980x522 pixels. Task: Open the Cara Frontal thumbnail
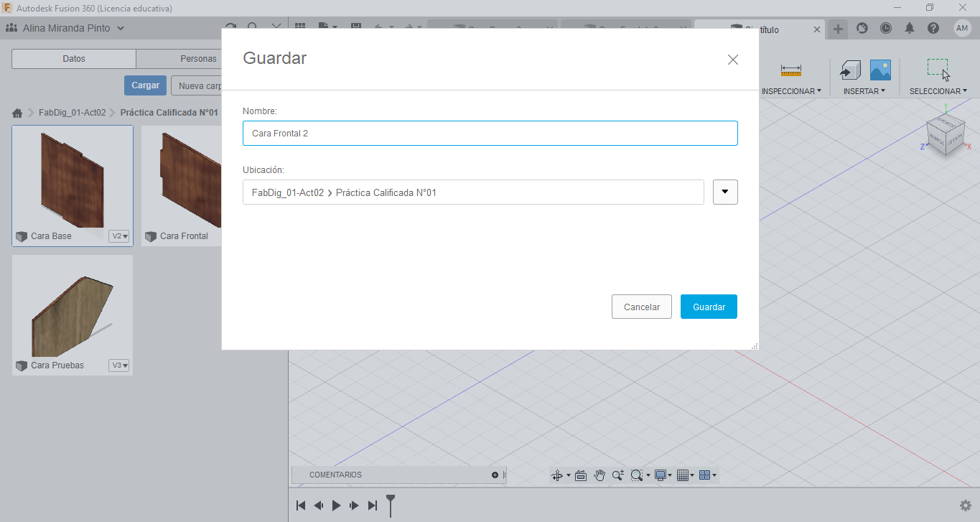(182, 179)
